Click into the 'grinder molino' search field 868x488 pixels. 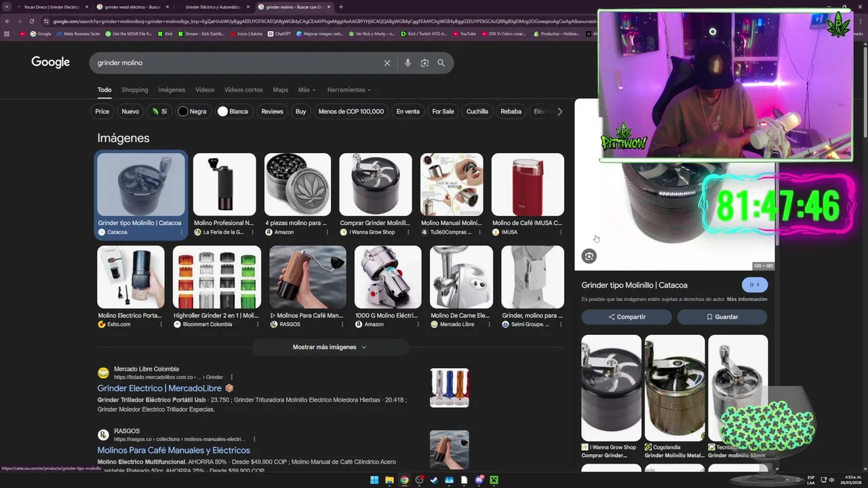coord(237,63)
